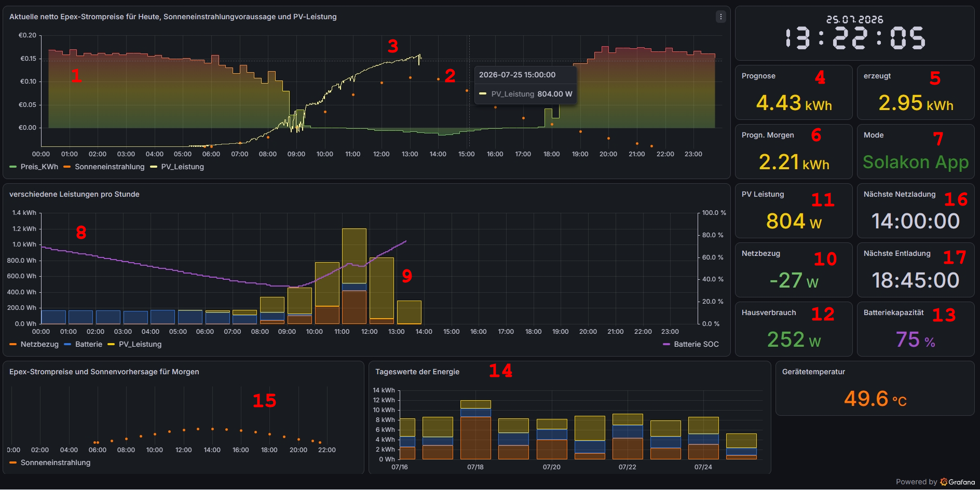This screenshot has height=490, width=980.
Task: Click the 'Nächste Netzladung' 14:00:00 panel
Action: point(916,211)
